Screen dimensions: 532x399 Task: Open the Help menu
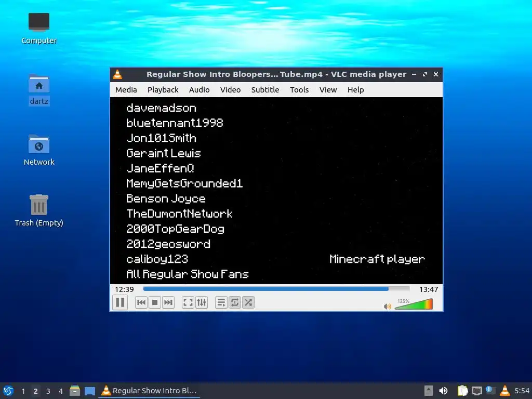(x=355, y=90)
